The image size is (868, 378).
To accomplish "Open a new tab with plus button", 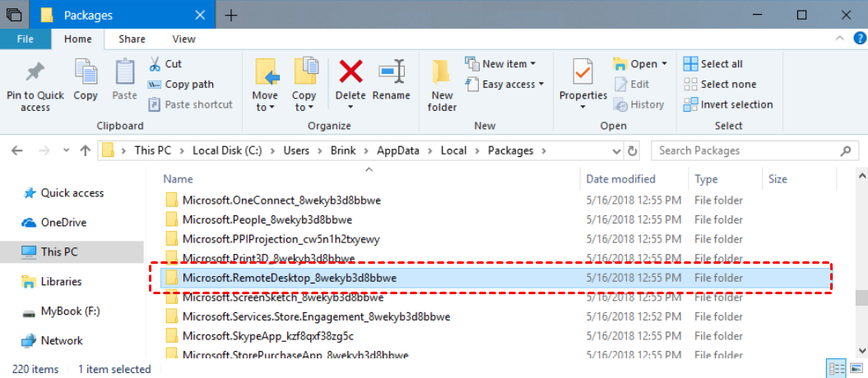I will tap(231, 15).
